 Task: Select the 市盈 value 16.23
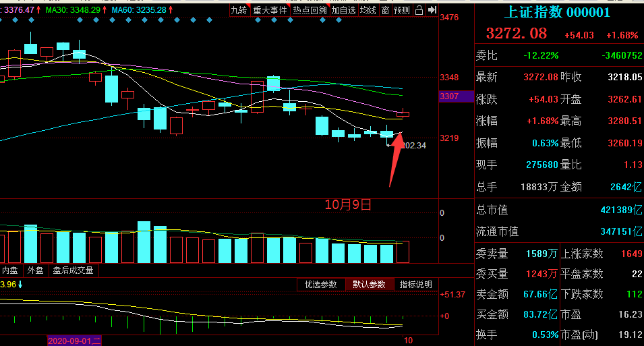(631, 314)
